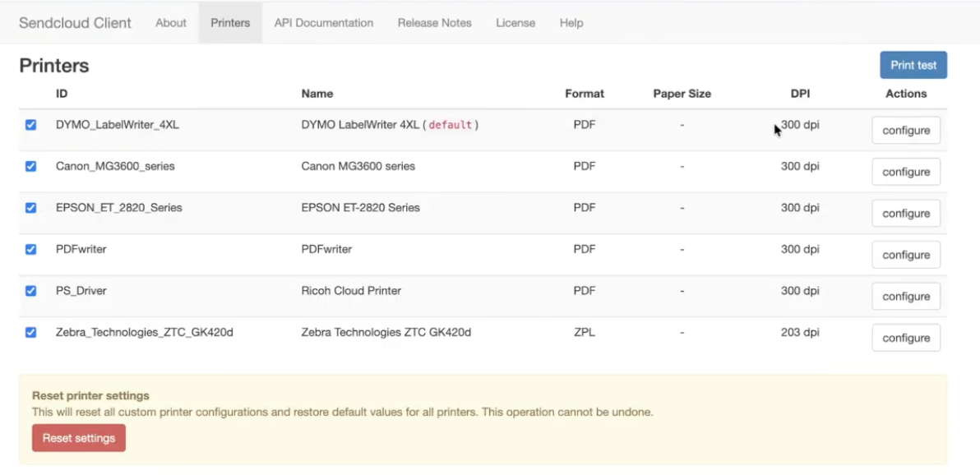Click the Name column header
The width and height of the screenshot is (980, 475).
coord(317,94)
